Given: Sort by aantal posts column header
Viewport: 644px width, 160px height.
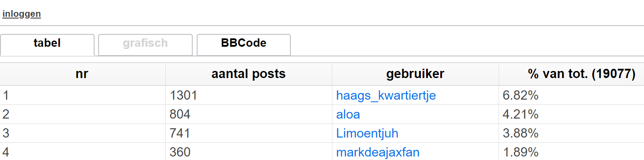Looking at the screenshot, I should click(249, 74).
